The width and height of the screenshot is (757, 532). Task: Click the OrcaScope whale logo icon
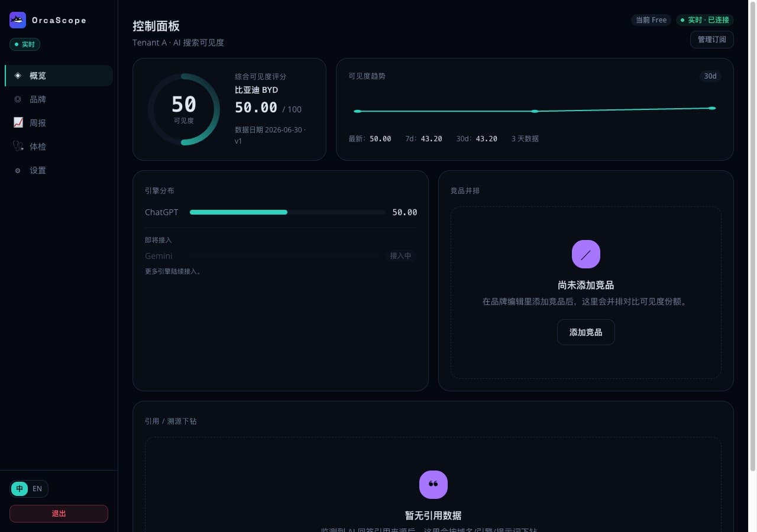18,20
